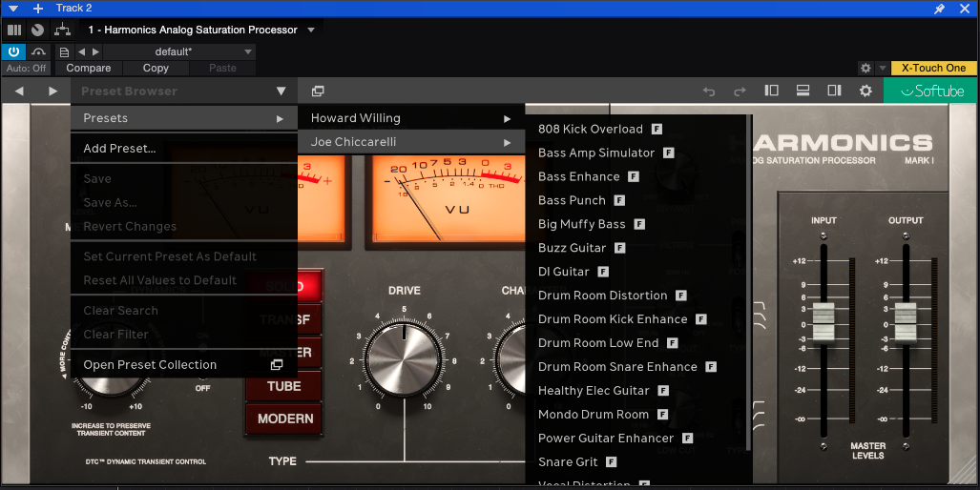Load the Drum Room Low End preset
The image size is (980, 490).
pos(636,342)
